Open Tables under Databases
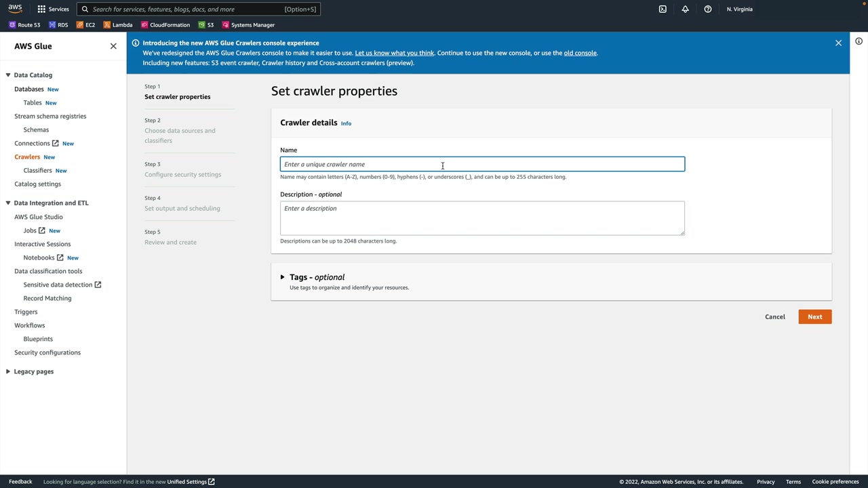Image resolution: width=868 pixels, height=488 pixels. [x=33, y=102]
